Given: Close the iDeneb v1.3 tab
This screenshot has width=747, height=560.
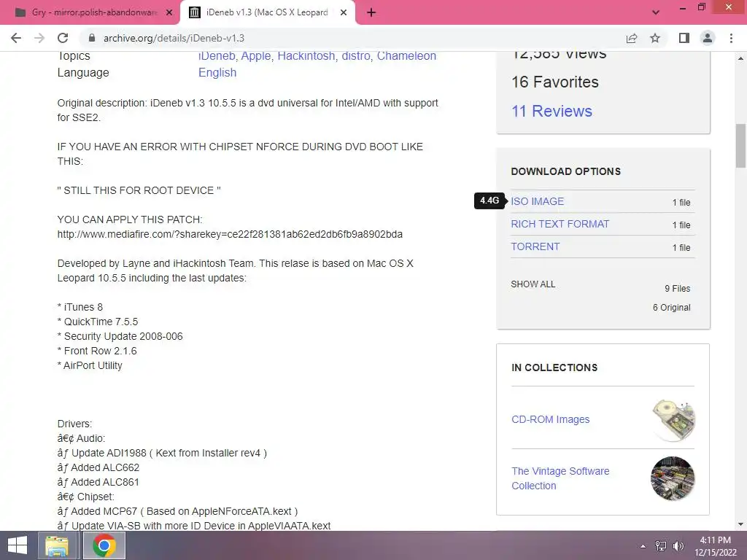Looking at the screenshot, I should [343, 13].
